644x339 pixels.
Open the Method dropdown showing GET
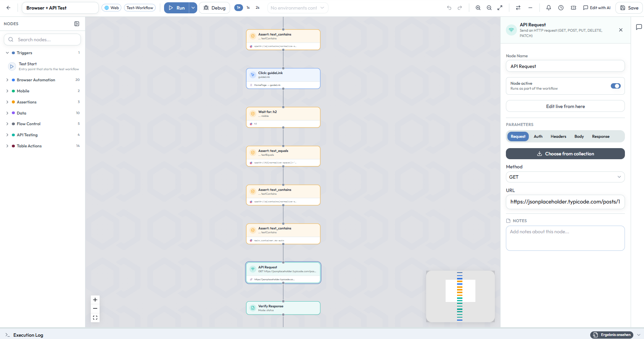(x=565, y=177)
